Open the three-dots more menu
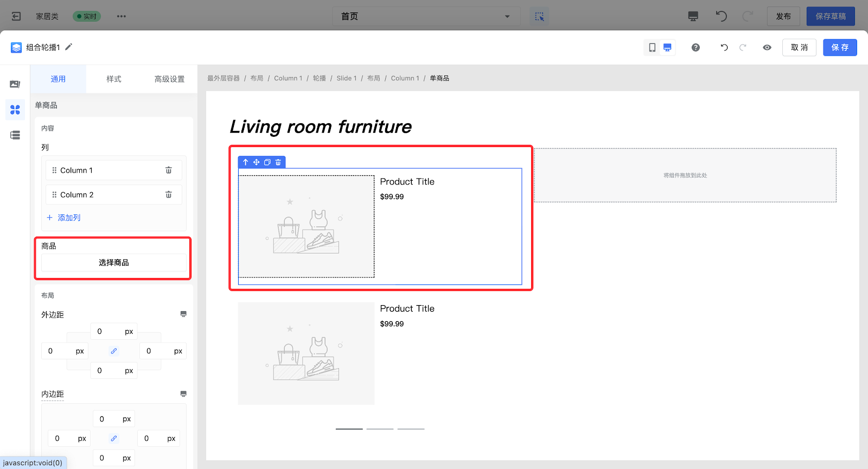868x469 pixels. (122, 16)
